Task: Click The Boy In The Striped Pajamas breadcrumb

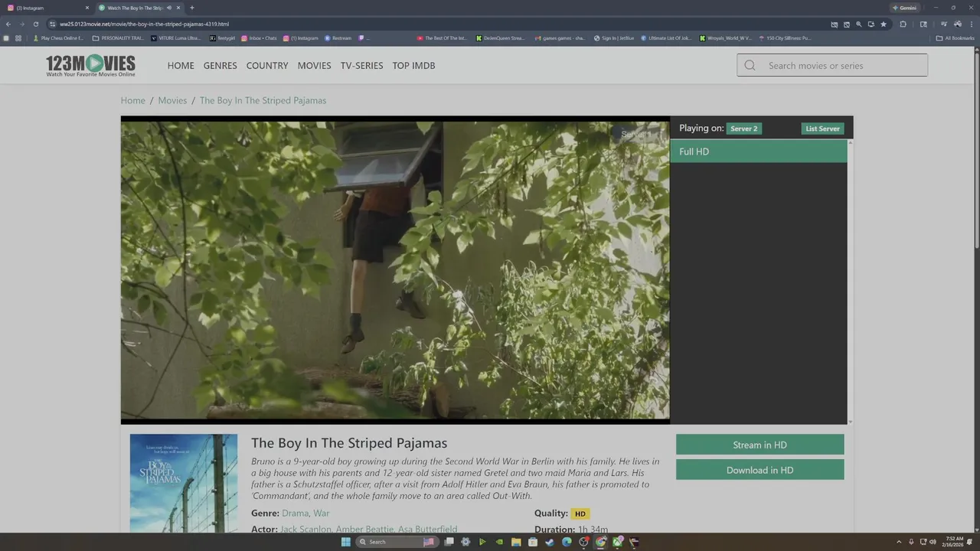Action: (263, 100)
